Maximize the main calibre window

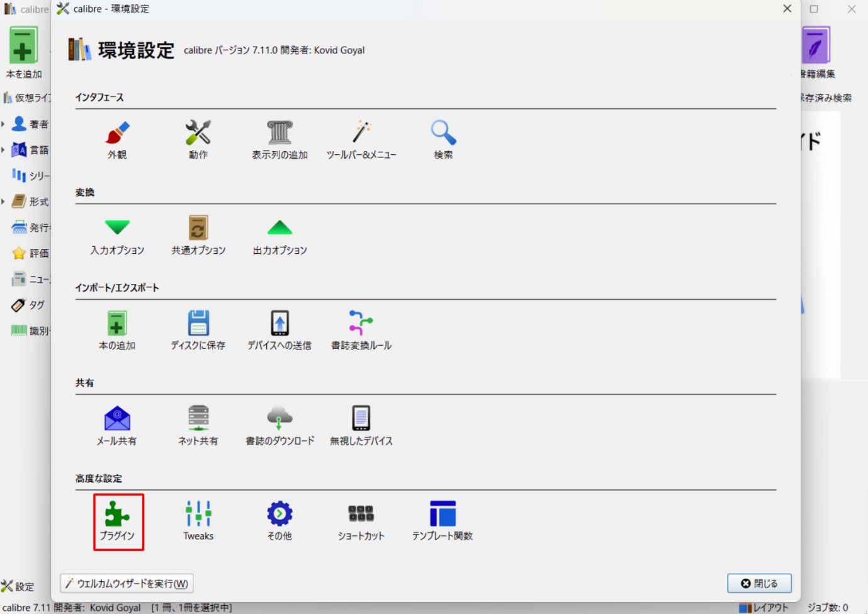point(814,9)
